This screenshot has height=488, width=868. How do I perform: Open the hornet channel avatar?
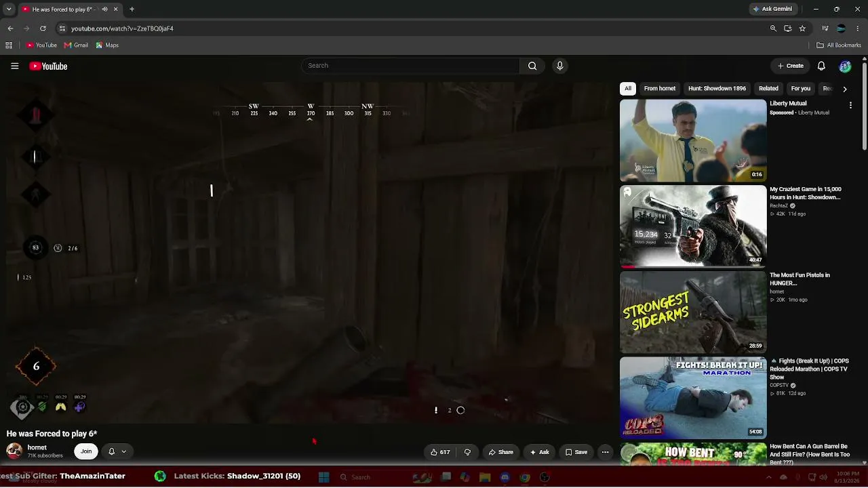pyautogui.click(x=14, y=451)
